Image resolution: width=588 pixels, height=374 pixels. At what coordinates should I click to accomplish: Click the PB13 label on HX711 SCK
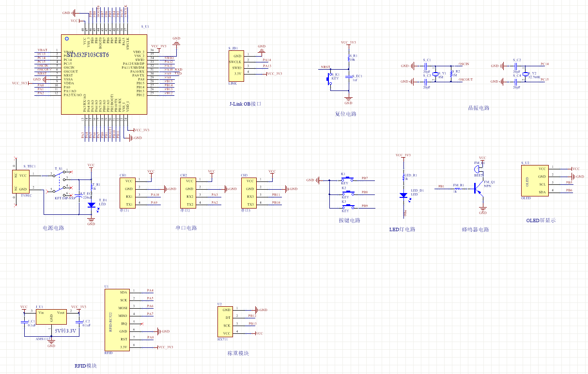(252, 323)
